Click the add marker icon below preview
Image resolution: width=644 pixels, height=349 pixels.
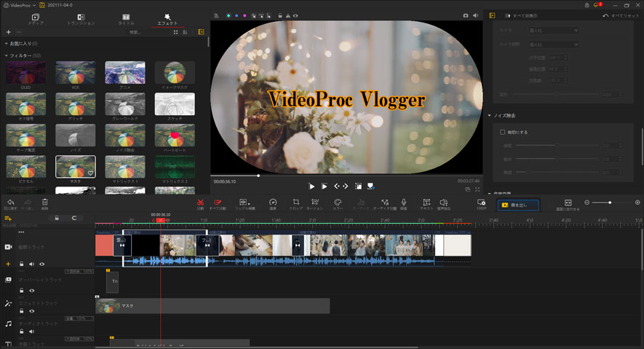[x=370, y=187]
